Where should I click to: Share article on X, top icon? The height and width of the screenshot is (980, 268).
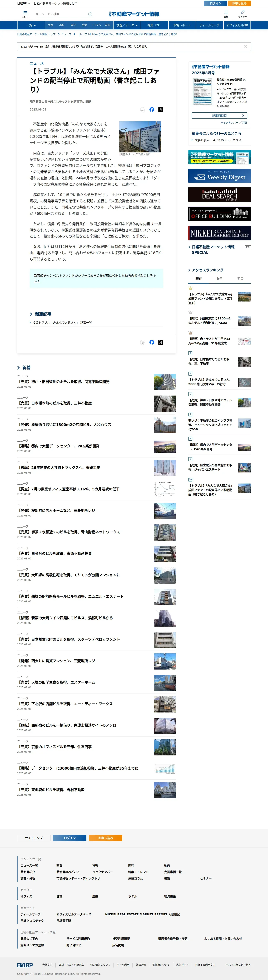(161, 109)
